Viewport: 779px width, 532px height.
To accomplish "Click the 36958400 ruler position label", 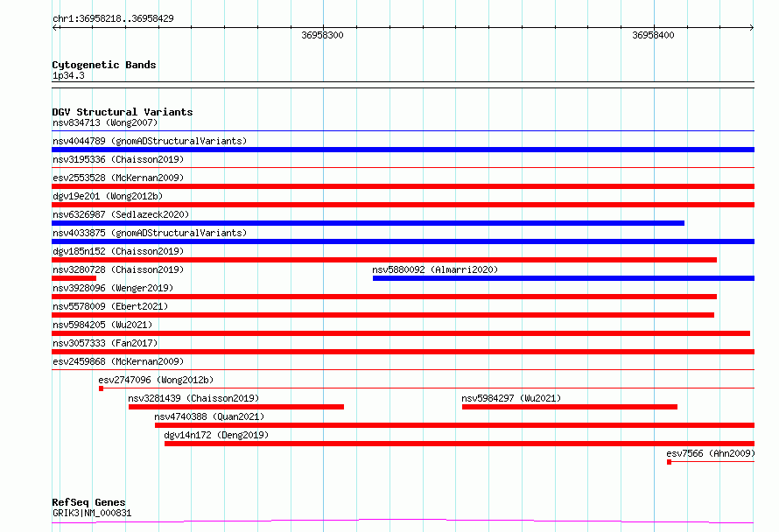I will coord(653,35).
